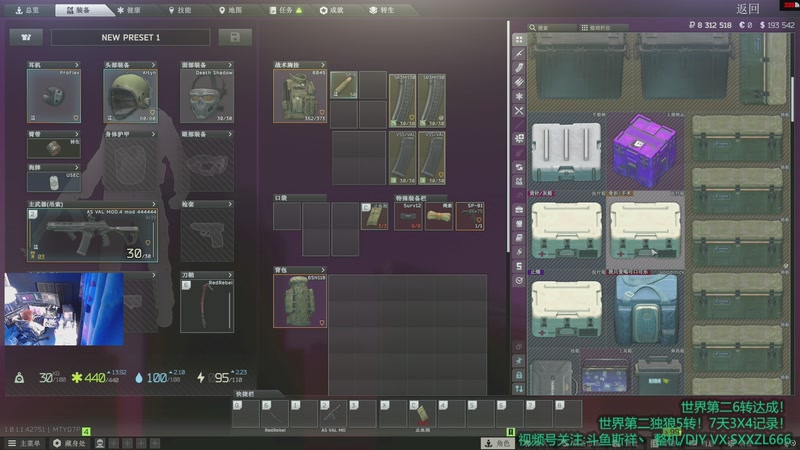800x450 pixels.
Task: Go to the 藏身处 hideout button
Action: coord(69,443)
